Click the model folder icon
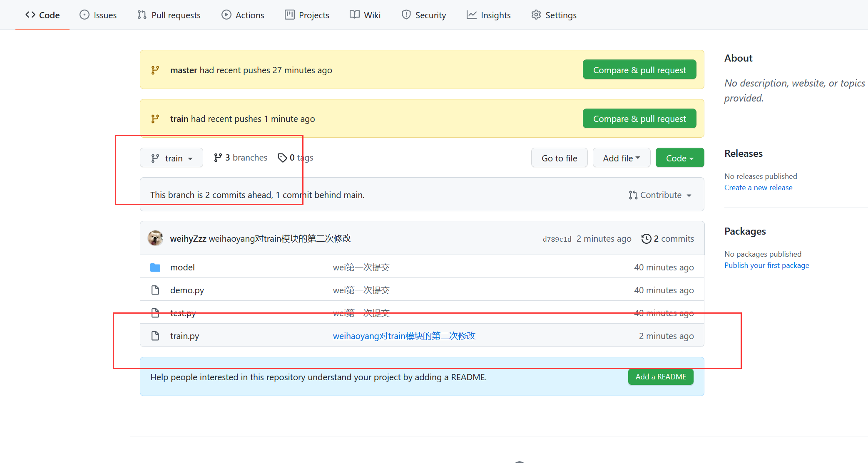 coord(155,267)
